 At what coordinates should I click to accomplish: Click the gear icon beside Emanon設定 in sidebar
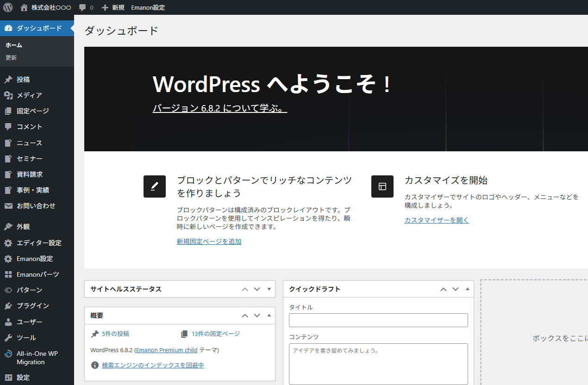(8, 259)
